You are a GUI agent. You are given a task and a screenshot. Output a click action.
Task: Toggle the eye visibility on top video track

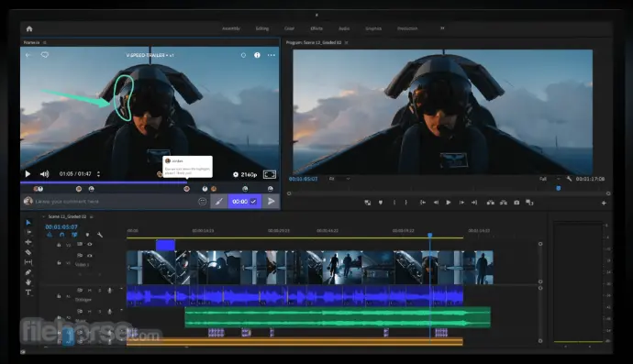point(89,244)
